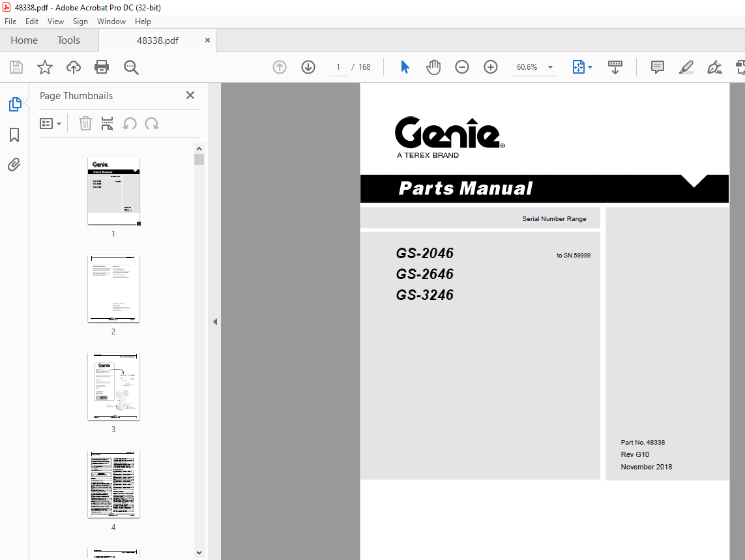The width and height of the screenshot is (745, 560).
Task: Click the fit page view icon
Action: [x=578, y=67]
